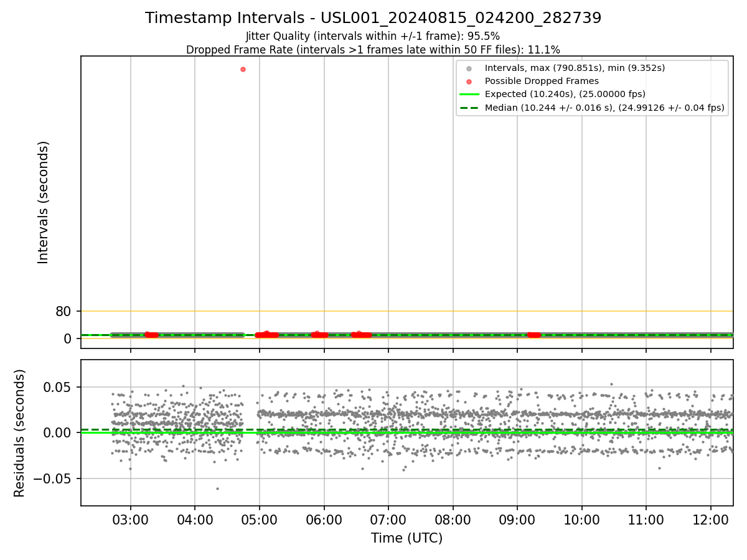Click the red dropped-frame cluster near 06:30

361,335
